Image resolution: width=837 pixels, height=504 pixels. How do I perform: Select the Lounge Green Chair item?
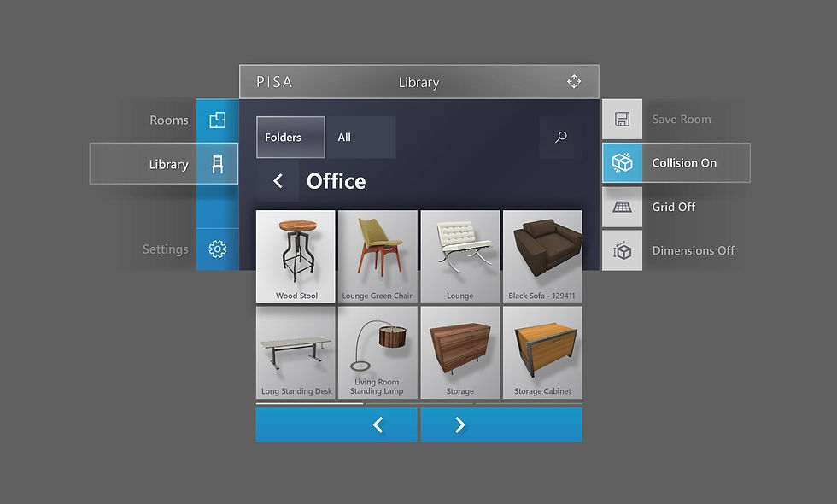378,257
